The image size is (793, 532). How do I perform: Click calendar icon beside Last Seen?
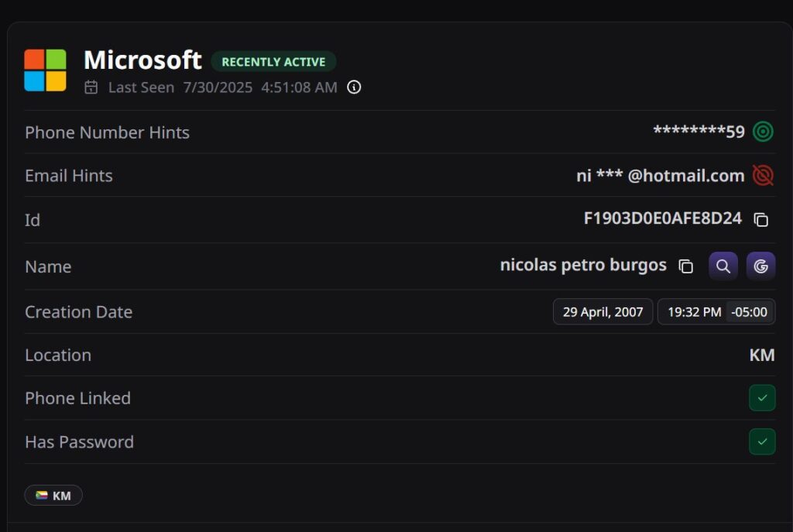coord(91,88)
